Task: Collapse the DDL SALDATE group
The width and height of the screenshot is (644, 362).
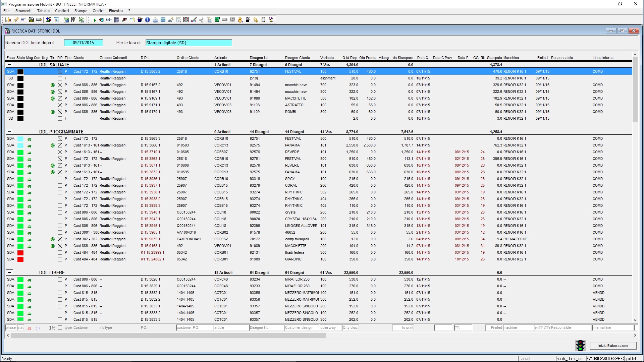Action: pos(9,65)
